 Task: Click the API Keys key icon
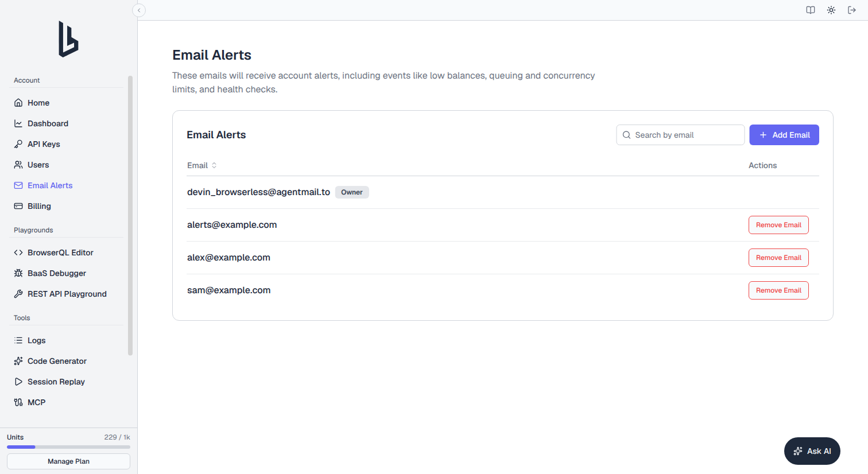click(x=18, y=144)
